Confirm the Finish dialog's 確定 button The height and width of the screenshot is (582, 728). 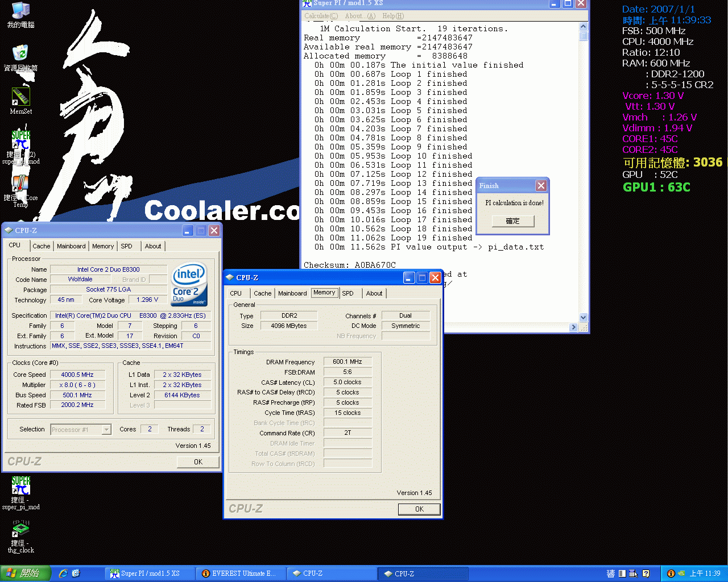(512, 221)
